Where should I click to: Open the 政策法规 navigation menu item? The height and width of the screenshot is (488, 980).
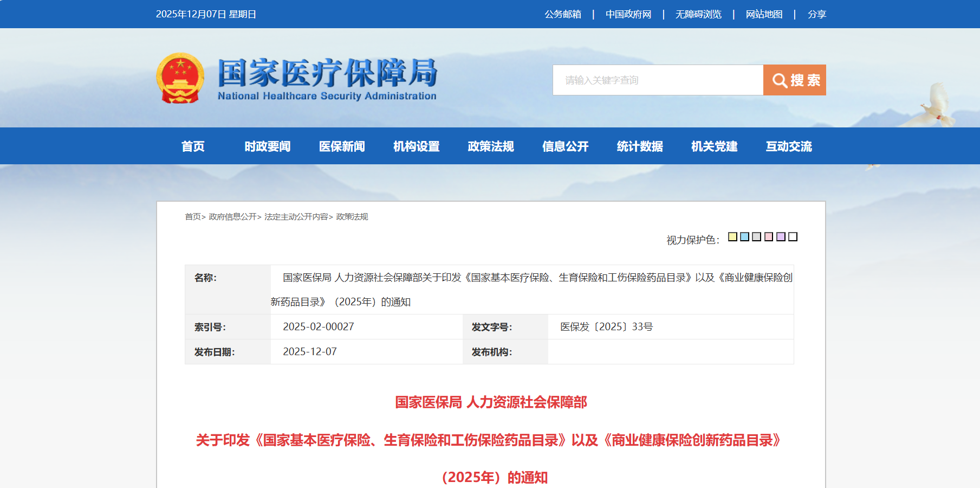pos(491,146)
